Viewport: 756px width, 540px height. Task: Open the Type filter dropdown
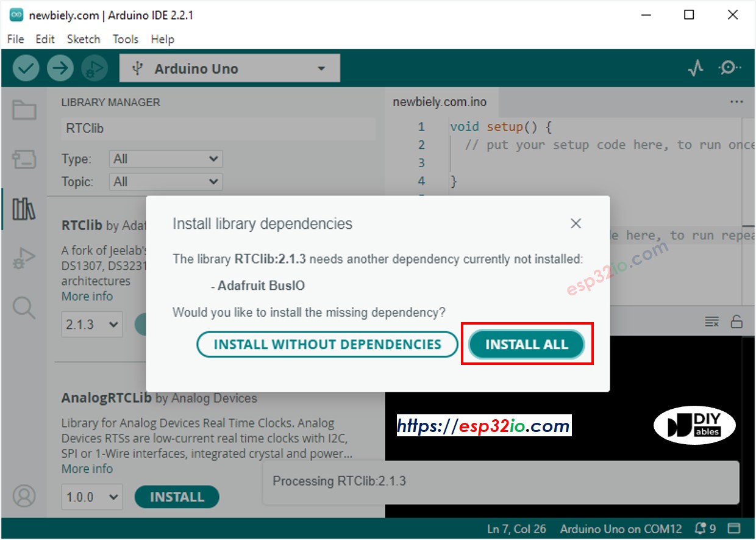pos(165,159)
